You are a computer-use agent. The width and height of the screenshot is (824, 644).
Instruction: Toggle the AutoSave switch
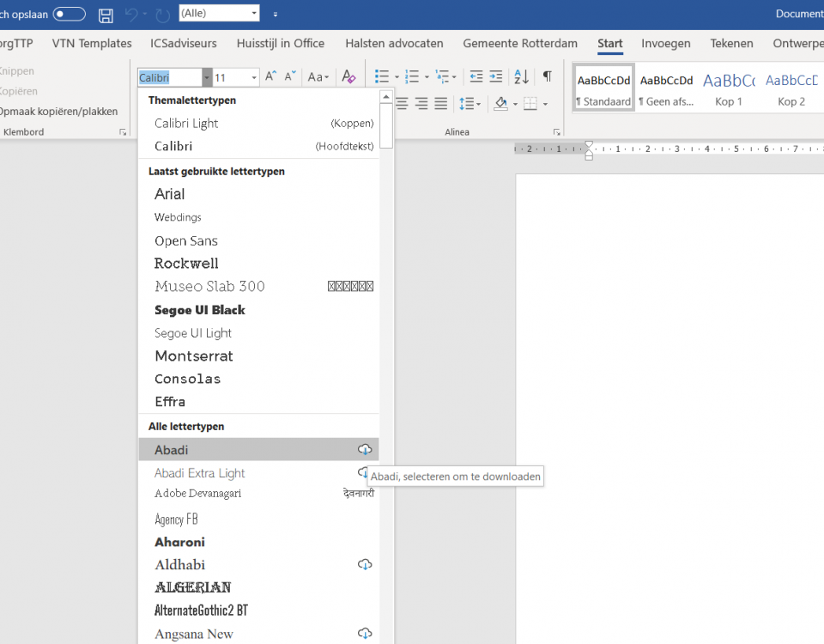pos(69,15)
